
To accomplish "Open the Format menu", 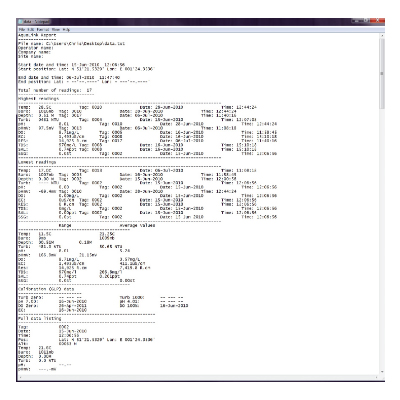I will tap(43, 30).
